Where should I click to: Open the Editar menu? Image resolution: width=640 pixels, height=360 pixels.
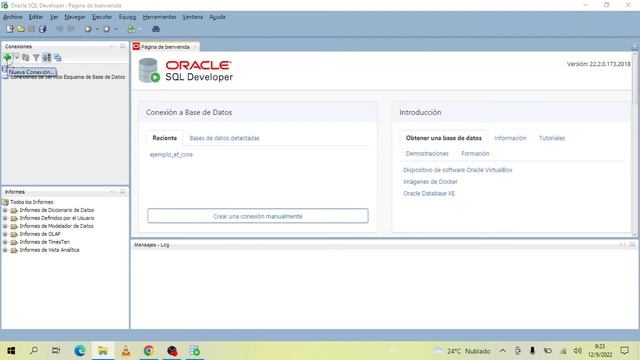[x=36, y=17]
